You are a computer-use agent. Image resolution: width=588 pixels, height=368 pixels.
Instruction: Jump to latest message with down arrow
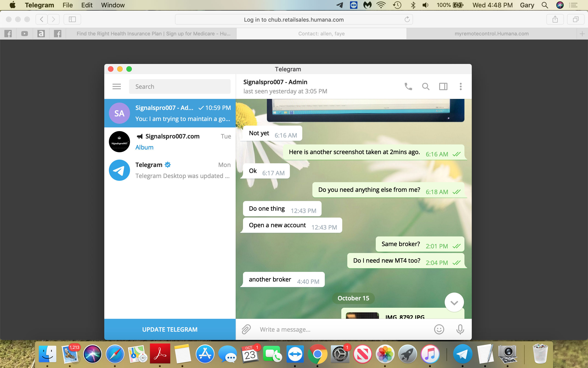pos(454,302)
